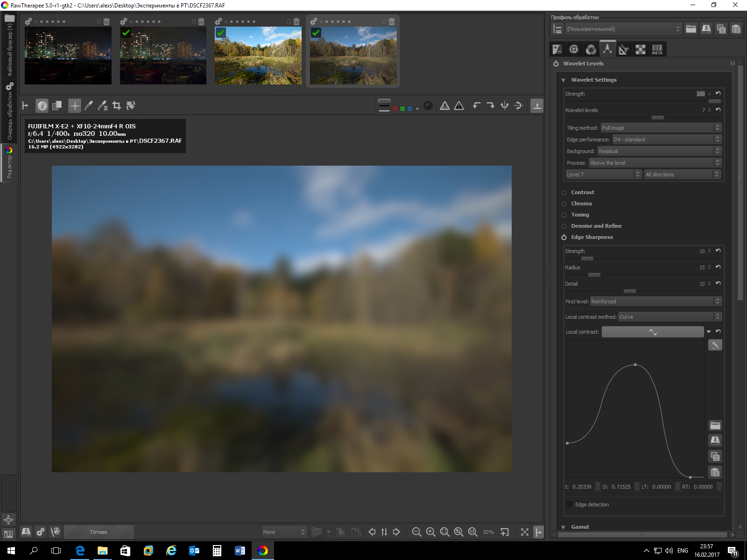747x560 pixels.
Task: Toggle the image info overlay icon
Action: (42, 106)
